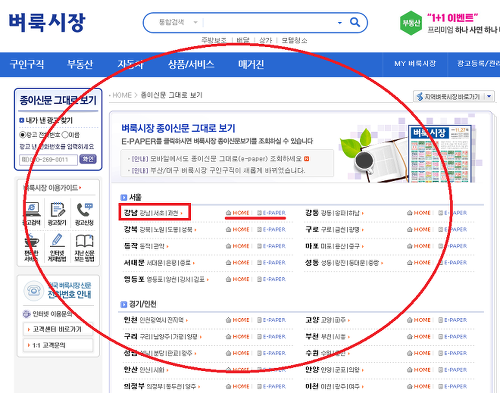The width and height of the screenshot is (500, 393).
Task: Open the 부산/대구 구인구직 안내 notice
Action: click(x=217, y=171)
